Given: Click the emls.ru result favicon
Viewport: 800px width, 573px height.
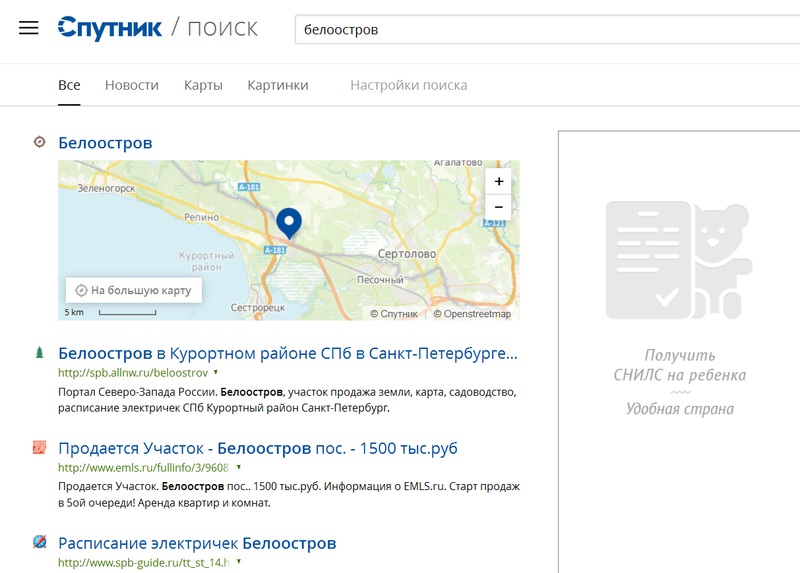Looking at the screenshot, I should (39, 447).
